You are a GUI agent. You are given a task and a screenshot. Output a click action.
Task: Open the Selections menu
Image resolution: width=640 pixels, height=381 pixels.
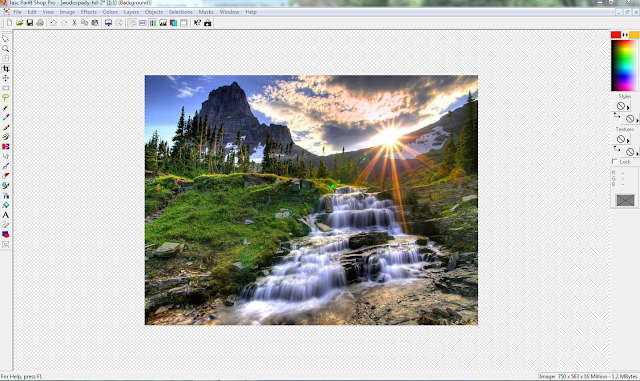click(x=180, y=12)
